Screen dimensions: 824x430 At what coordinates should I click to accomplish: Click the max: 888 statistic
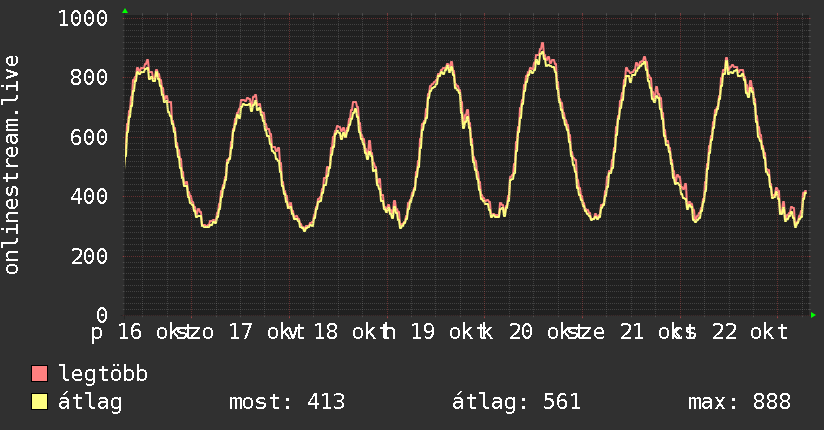click(x=739, y=402)
